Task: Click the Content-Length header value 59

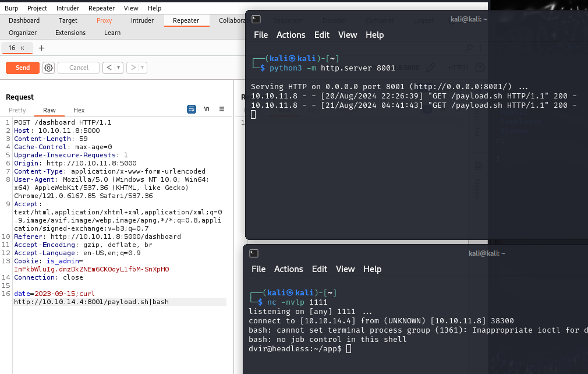Action: coord(83,139)
